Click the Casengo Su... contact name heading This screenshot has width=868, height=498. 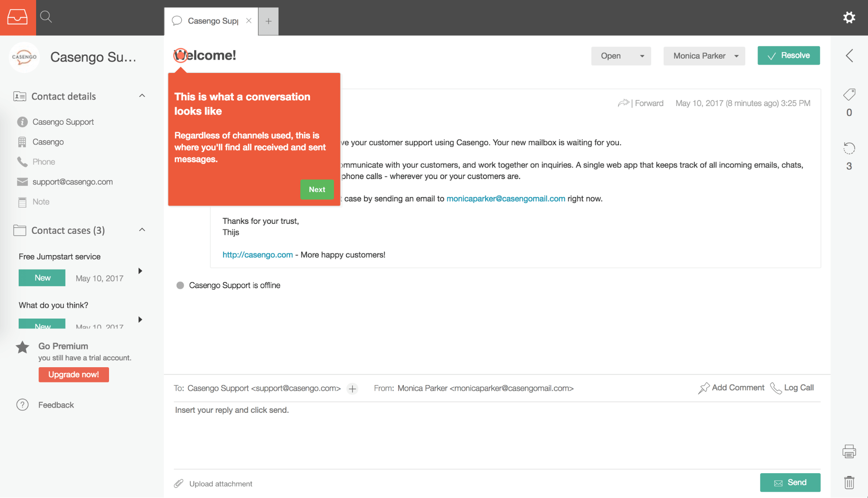click(93, 57)
